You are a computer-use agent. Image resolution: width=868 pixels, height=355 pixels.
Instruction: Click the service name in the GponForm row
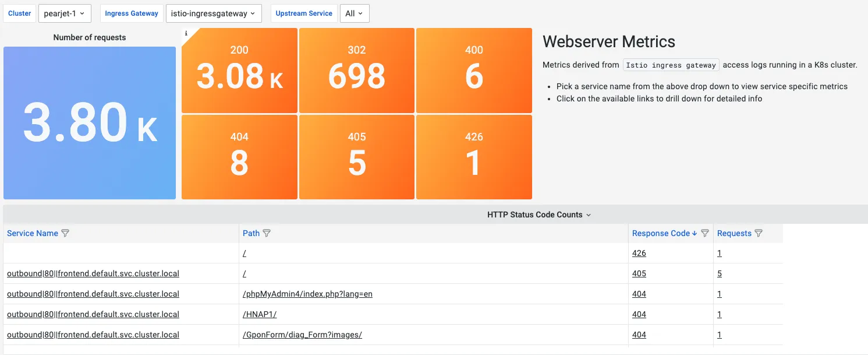point(93,335)
